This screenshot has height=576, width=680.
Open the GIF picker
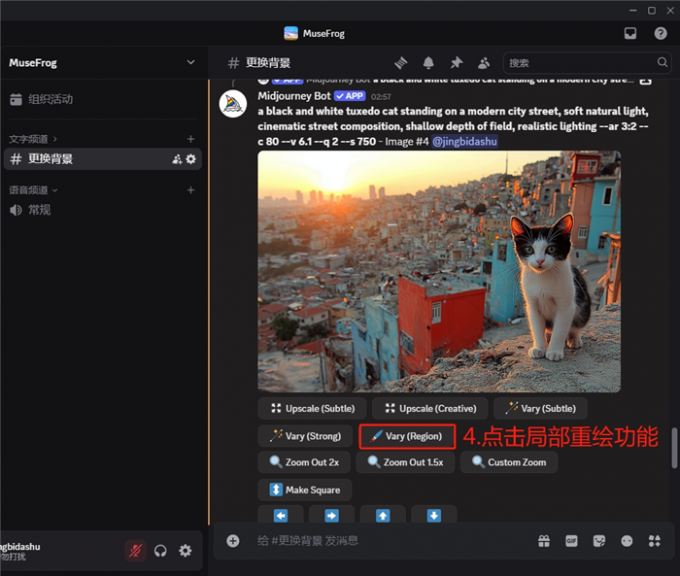click(572, 541)
